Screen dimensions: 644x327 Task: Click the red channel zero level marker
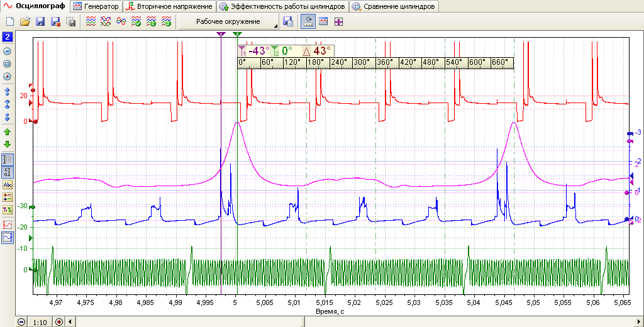click(x=35, y=121)
